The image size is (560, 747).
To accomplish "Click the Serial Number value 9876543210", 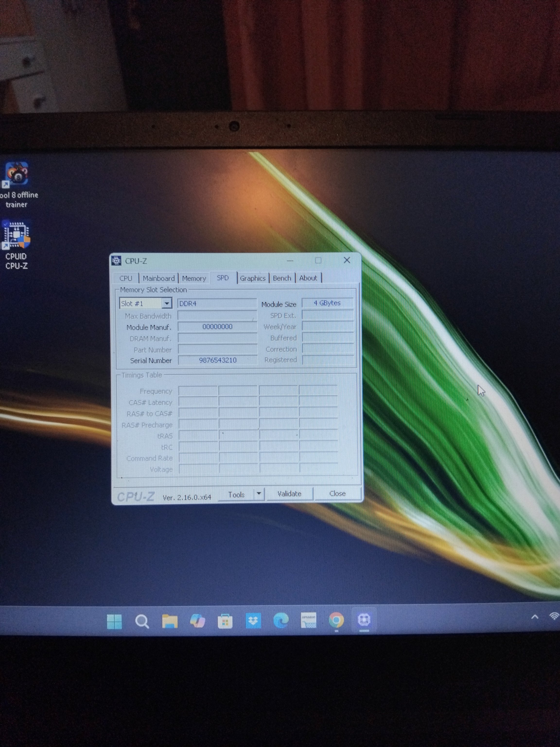I will (x=218, y=360).
